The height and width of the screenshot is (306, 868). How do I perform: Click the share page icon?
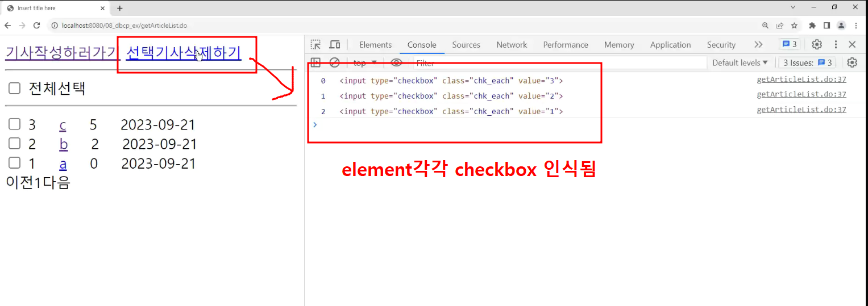(x=780, y=26)
